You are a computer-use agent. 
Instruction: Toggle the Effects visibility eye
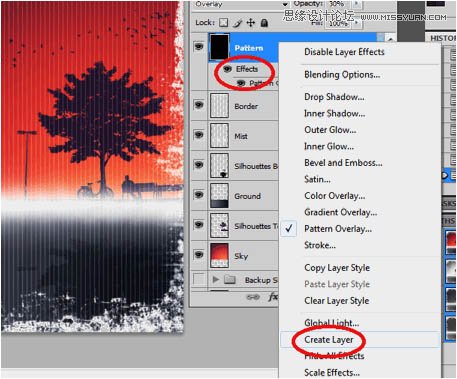tap(228, 69)
